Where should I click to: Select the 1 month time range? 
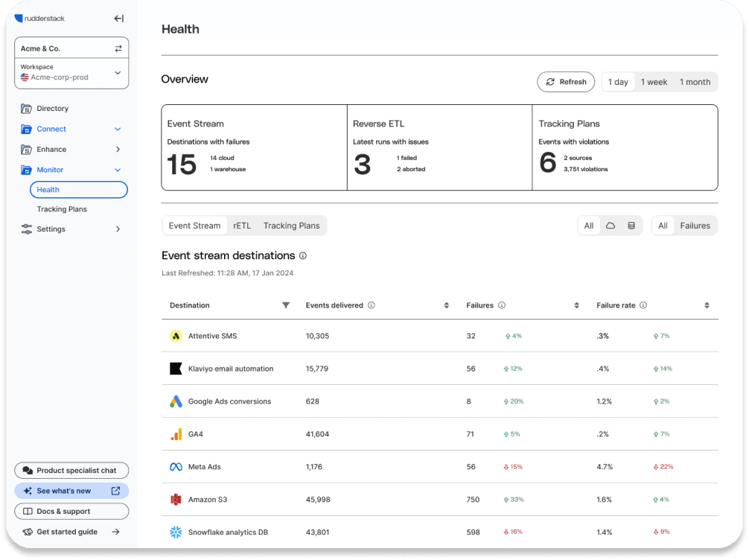tap(695, 82)
